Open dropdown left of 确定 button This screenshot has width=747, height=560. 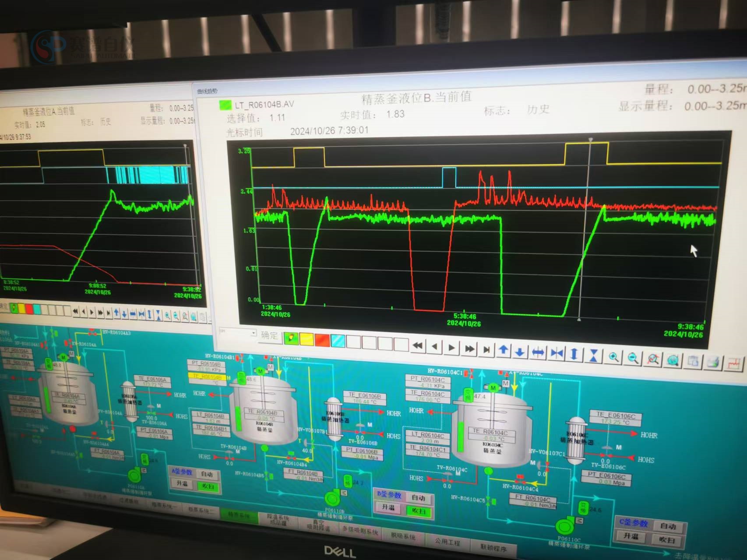pos(253,333)
